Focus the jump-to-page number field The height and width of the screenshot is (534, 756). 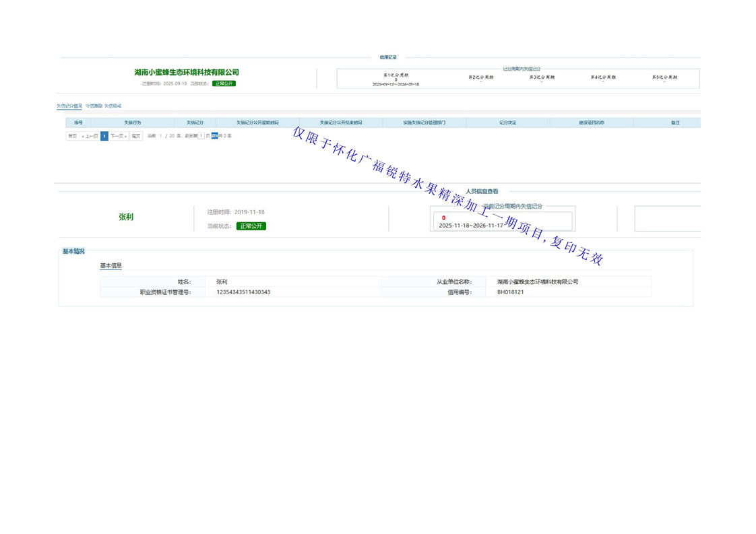[201, 136]
